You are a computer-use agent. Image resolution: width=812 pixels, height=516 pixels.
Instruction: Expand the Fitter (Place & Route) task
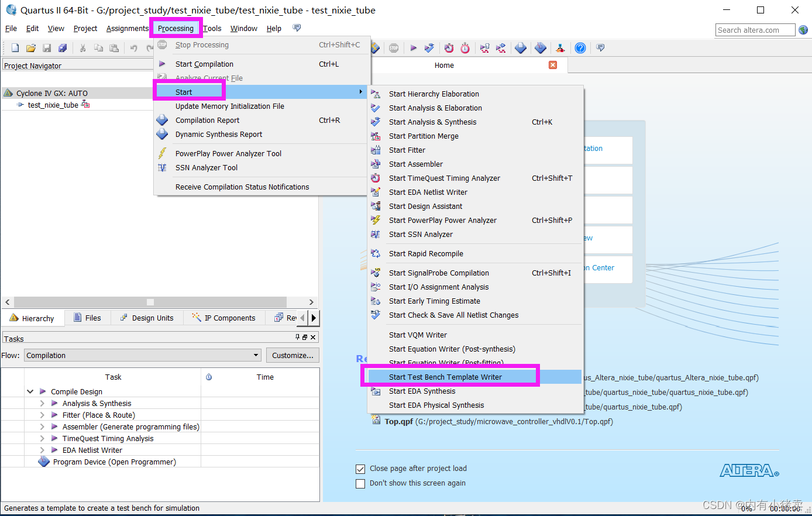pos(42,415)
